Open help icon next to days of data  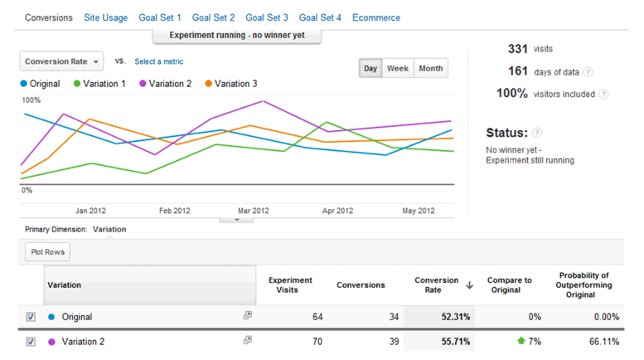pyautogui.click(x=588, y=72)
